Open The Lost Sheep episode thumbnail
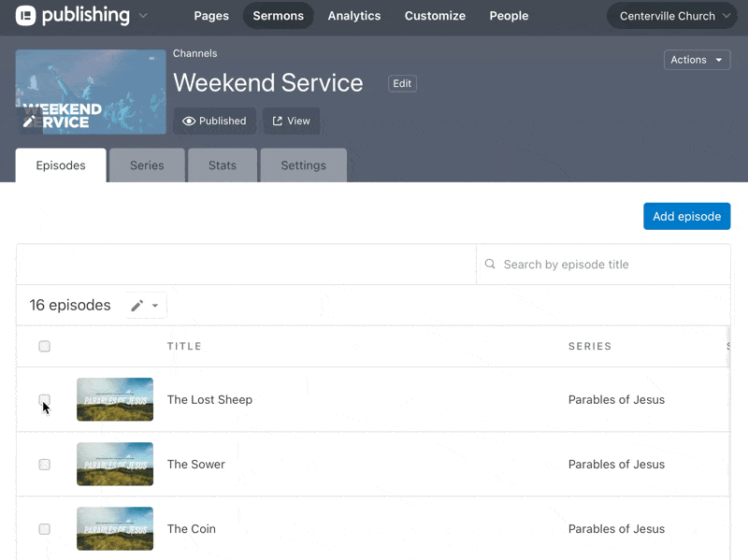Viewport: 748px width, 560px height. pos(115,399)
